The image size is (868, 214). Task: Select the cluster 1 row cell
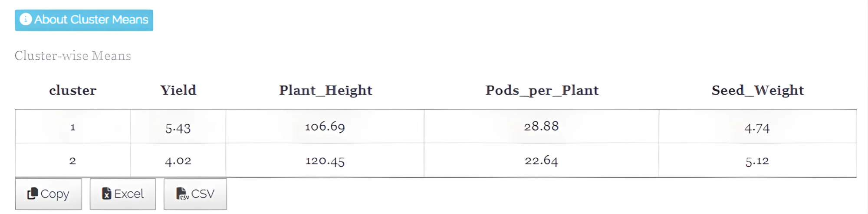click(73, 127)
